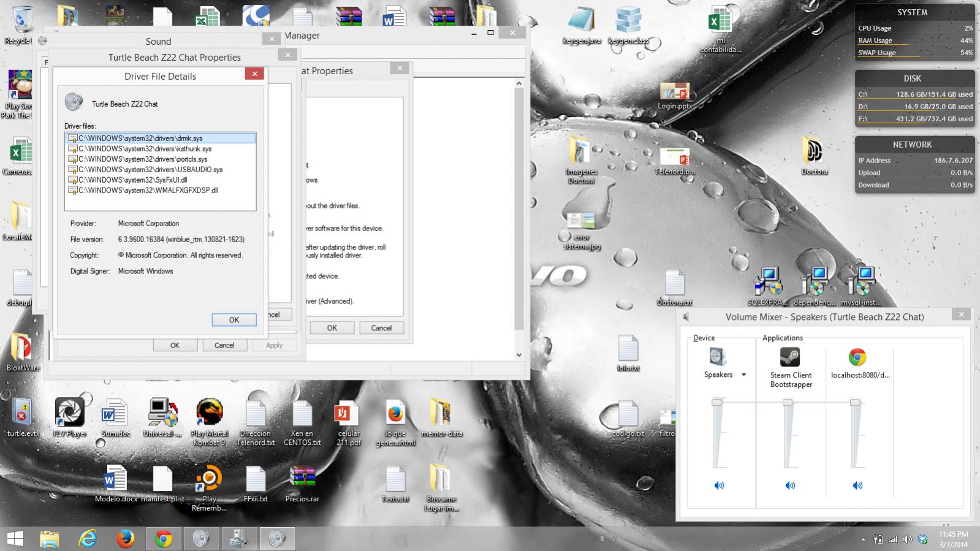Select celular 211.pdf desktop file
The height and width of the screenshot is (551, 980).
(x=348, y=423)
